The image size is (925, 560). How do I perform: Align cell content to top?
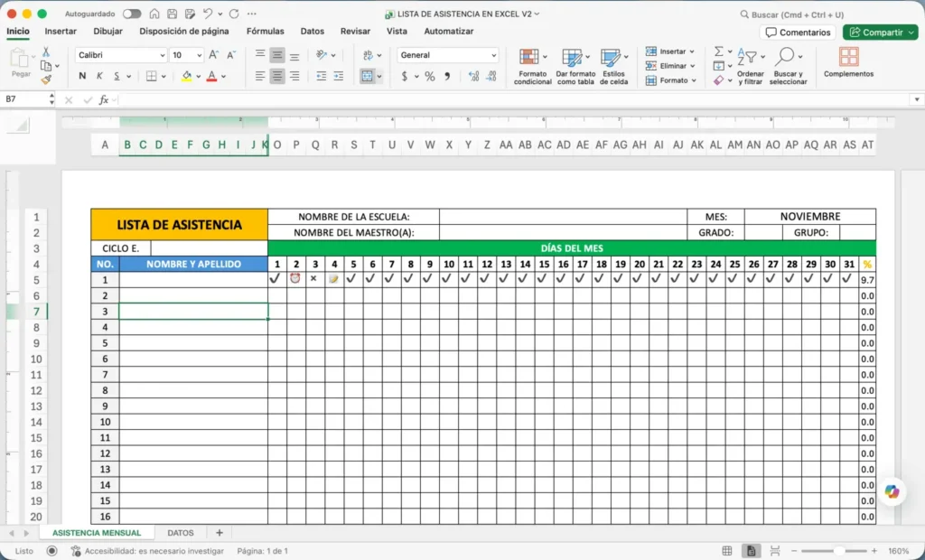260,55
